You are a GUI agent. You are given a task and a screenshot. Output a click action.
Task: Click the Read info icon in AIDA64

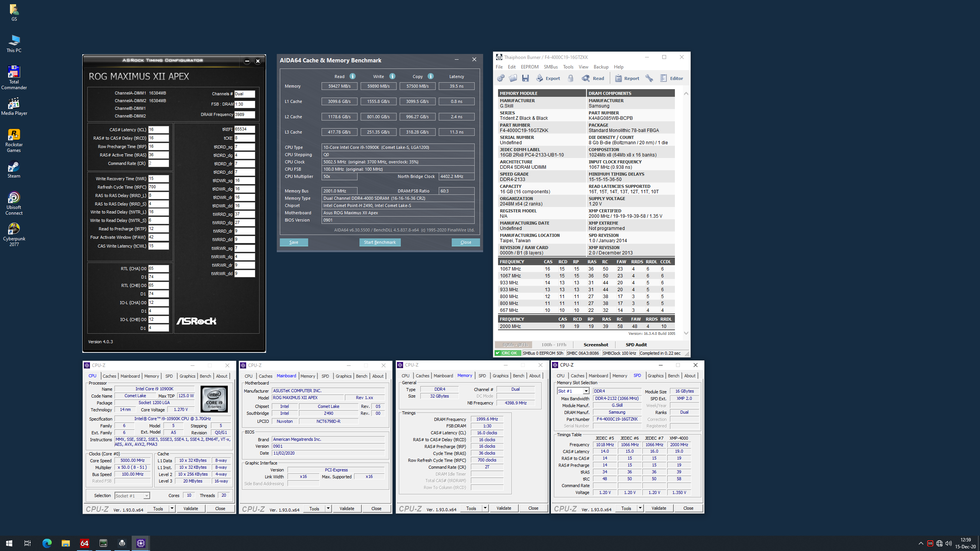(x=353, y=76)
